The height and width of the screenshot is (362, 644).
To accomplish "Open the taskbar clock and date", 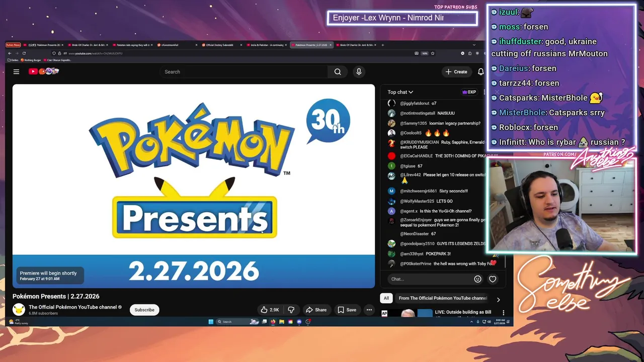I will coord(501,322).
